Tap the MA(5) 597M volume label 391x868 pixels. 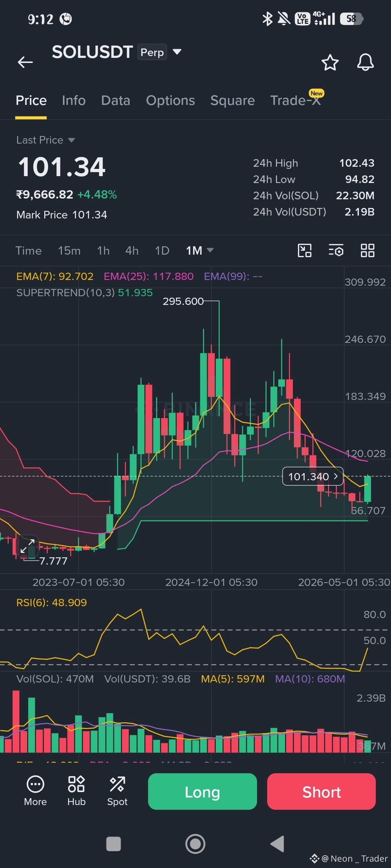tap(233, 679)
